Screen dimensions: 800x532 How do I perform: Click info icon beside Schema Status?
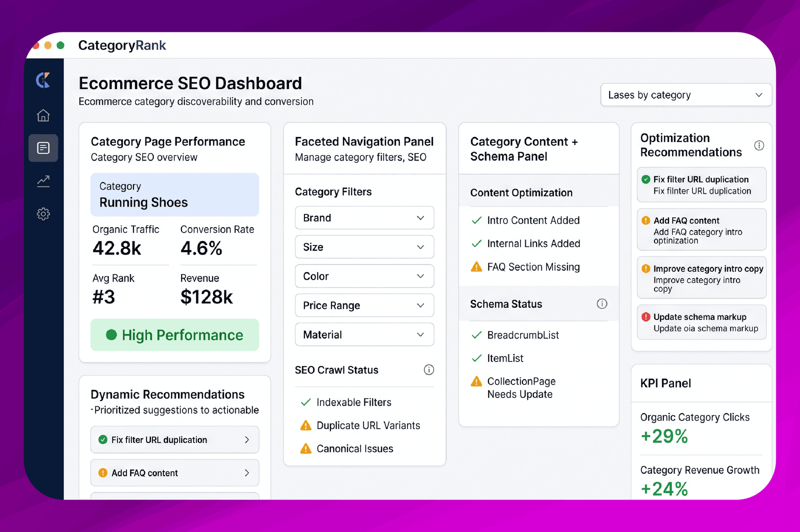tap(602, 304)
